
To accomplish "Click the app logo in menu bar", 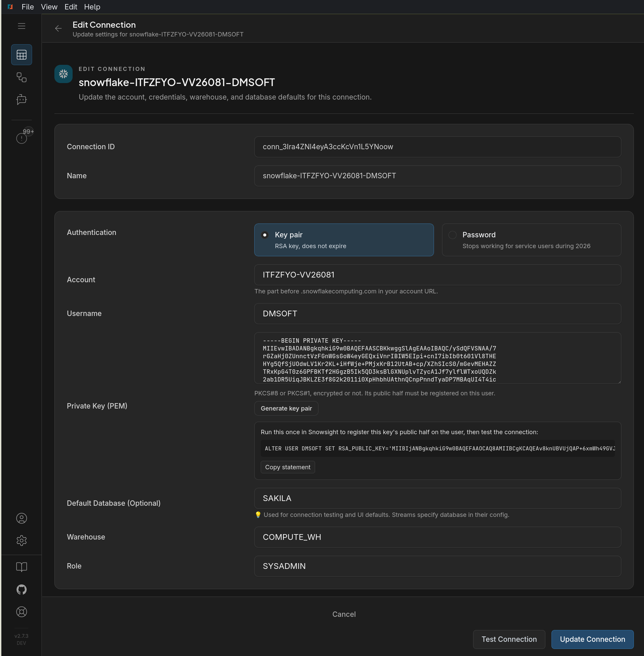I will point(10,7).
